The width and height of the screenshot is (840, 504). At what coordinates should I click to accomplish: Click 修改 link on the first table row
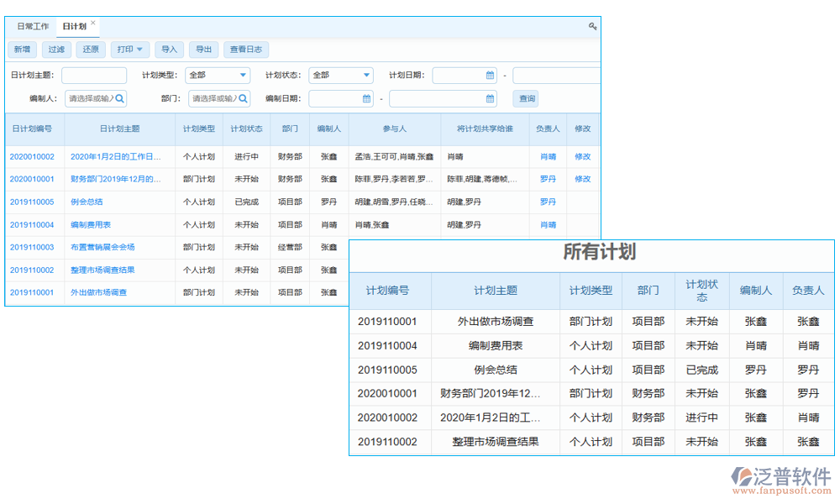[582, 155]
